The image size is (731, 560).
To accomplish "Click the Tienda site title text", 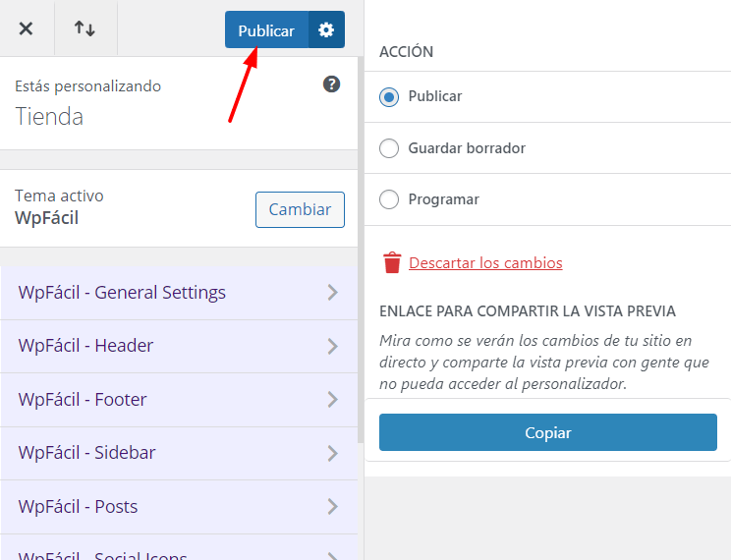I will [49, 116].
